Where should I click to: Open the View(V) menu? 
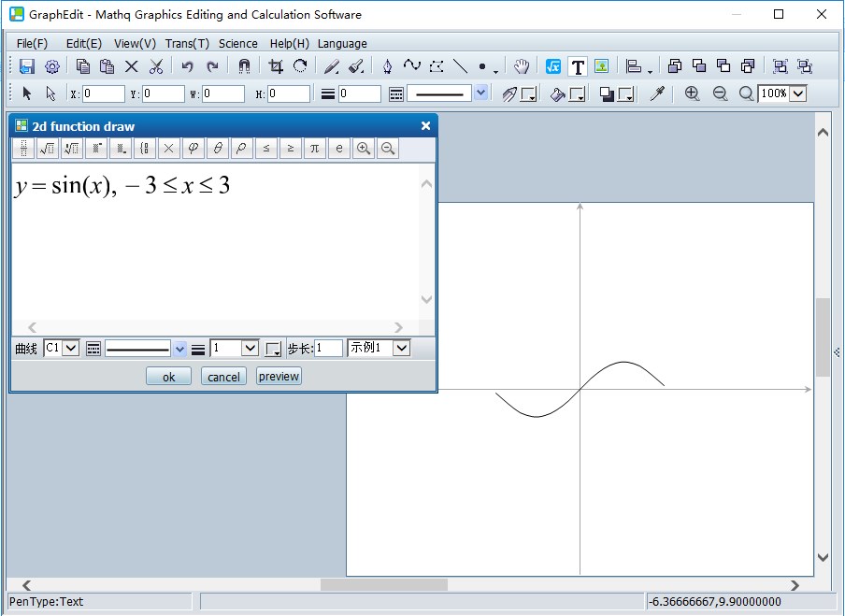(x=135, y=44)
